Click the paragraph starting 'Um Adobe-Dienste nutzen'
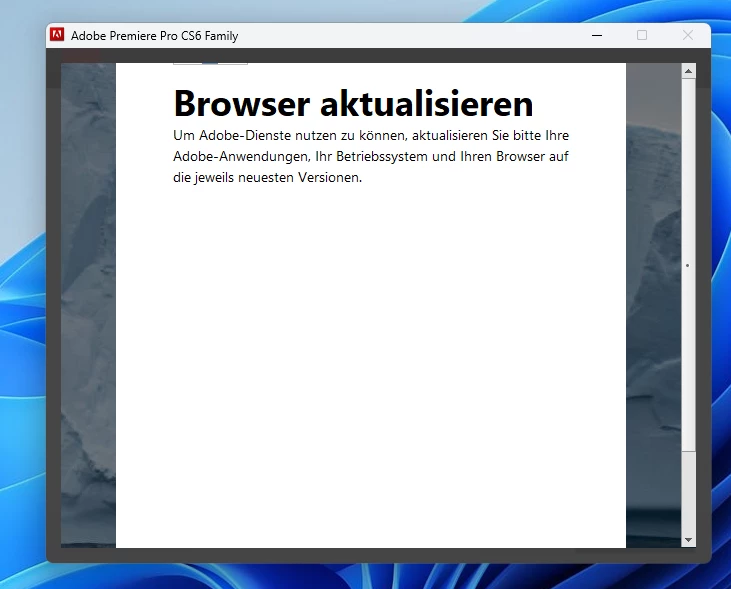731x589 pixels. point(371,156)
